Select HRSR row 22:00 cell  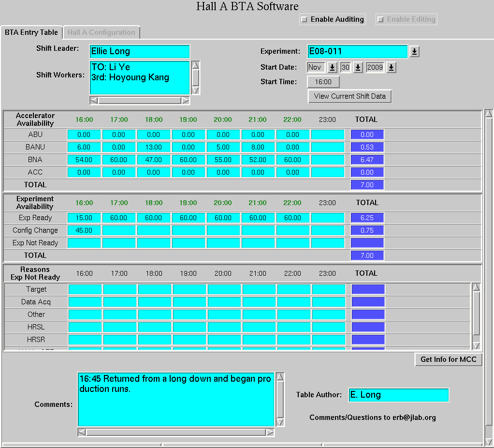point(293,340)
